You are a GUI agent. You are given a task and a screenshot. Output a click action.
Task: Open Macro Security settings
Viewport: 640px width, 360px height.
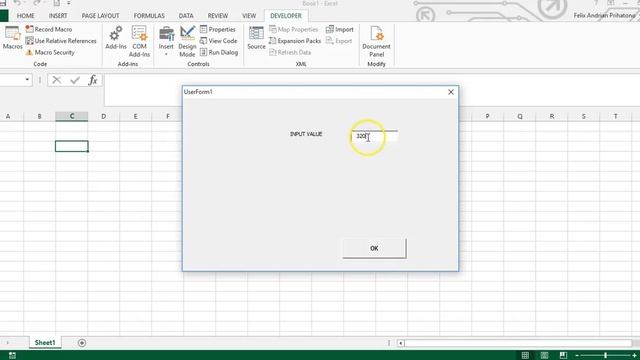(x=50, y=52)
